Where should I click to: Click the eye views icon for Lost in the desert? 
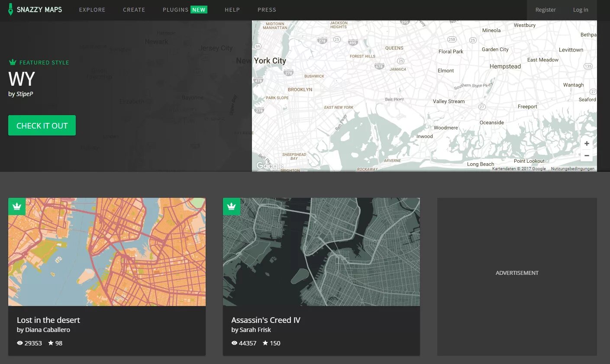[20, 343]
